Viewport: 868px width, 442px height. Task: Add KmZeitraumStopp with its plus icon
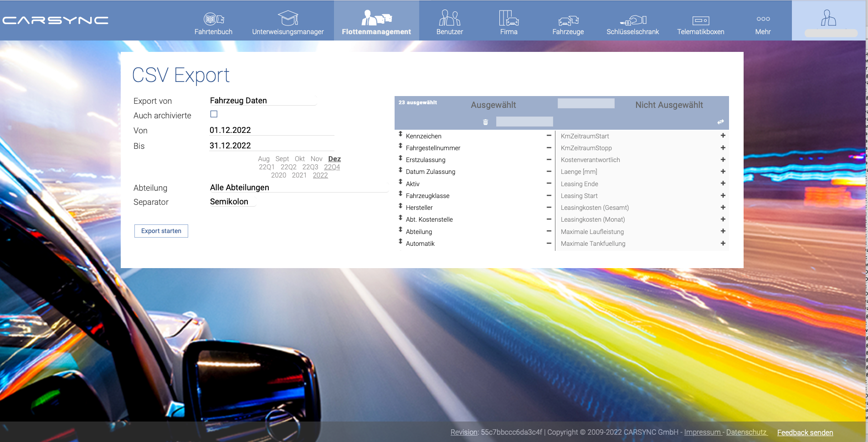(x=723, y=147)
